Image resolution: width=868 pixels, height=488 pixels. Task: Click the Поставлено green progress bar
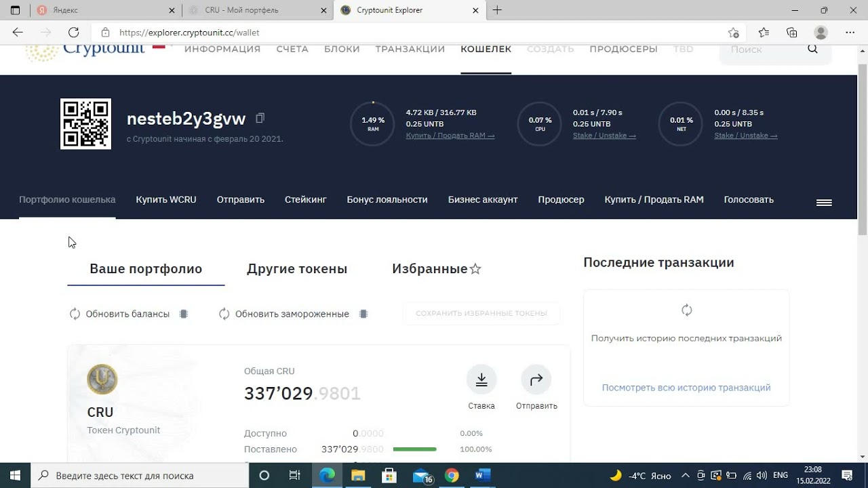click(414, 449)
